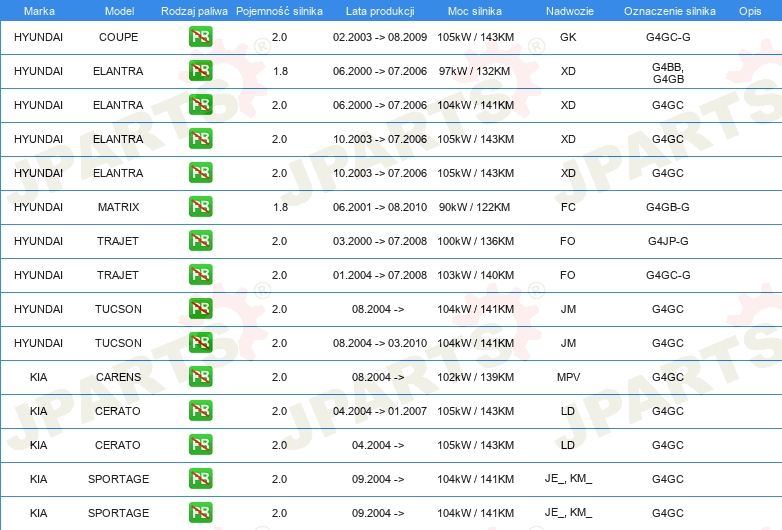Click the date range 03.2000 -> 07.2008
The height and width of the screenshot is (530, 782).
[x=380, y=241]
